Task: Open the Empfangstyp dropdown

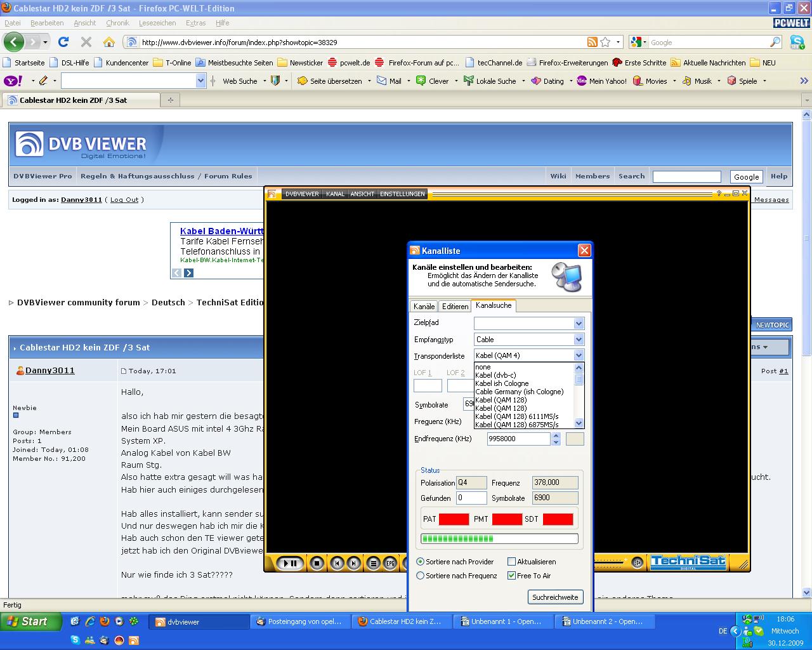Action: (579, 340)
